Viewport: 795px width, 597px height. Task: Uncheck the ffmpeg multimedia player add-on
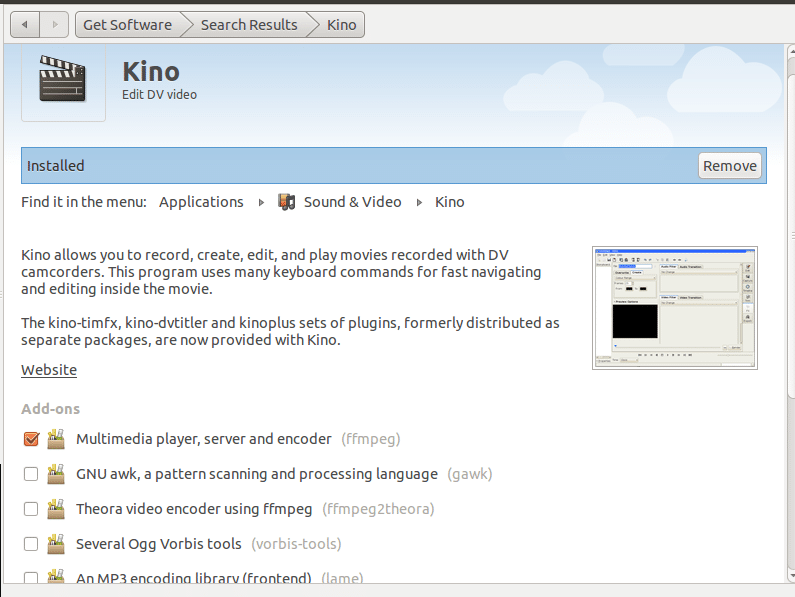31,439
